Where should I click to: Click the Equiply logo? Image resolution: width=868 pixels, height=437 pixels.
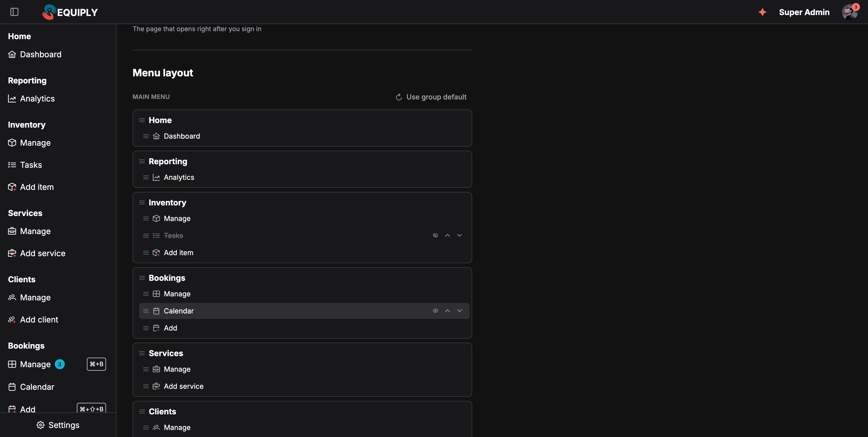pos(70,12)
